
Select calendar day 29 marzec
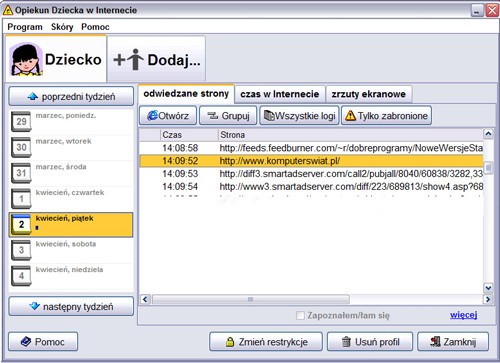(71, 122)
